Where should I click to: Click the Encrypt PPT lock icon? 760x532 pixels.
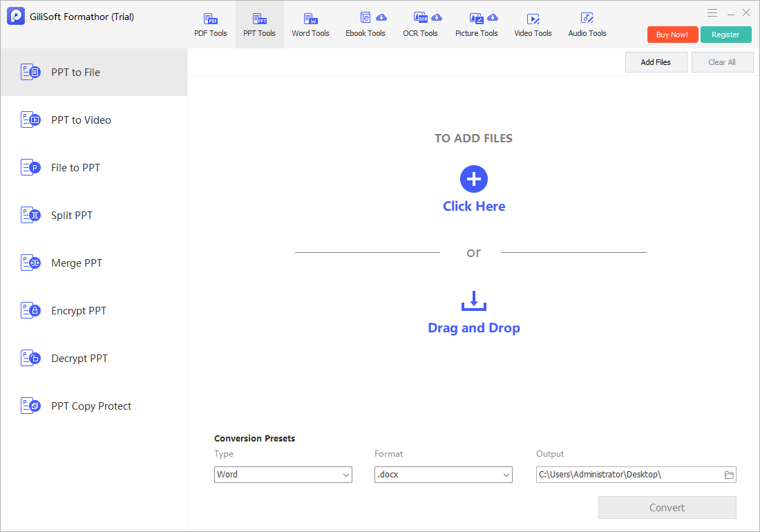30,311
